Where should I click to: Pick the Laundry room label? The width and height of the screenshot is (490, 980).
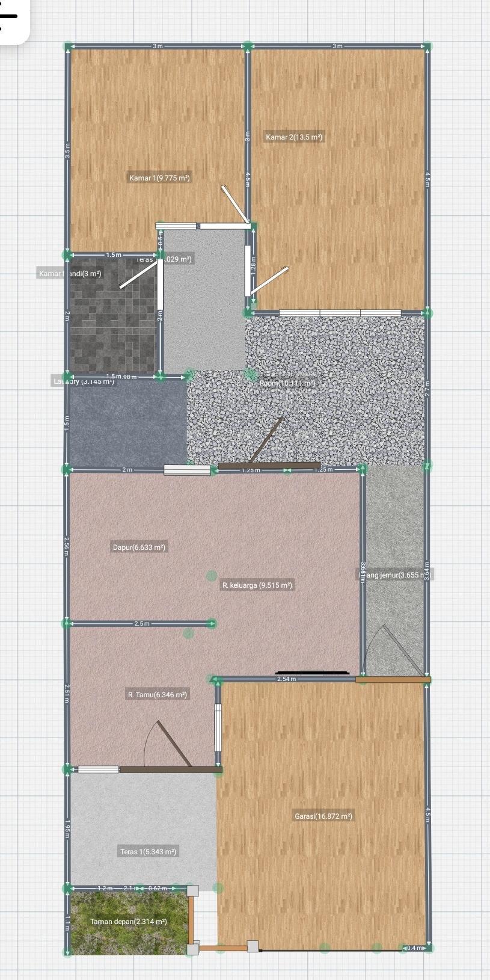click(84, 381)
